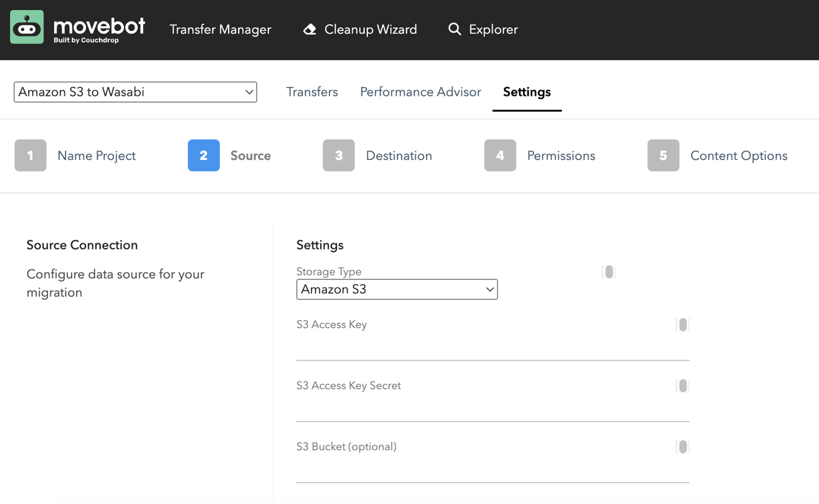Screen dimensions: 819x504
Task: Open the Transfer Manager menu
Action: click(x=220, y=29)
